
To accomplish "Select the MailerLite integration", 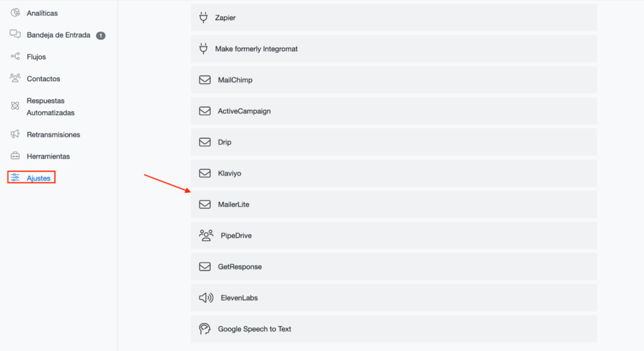I will click(x=394, y=204).
